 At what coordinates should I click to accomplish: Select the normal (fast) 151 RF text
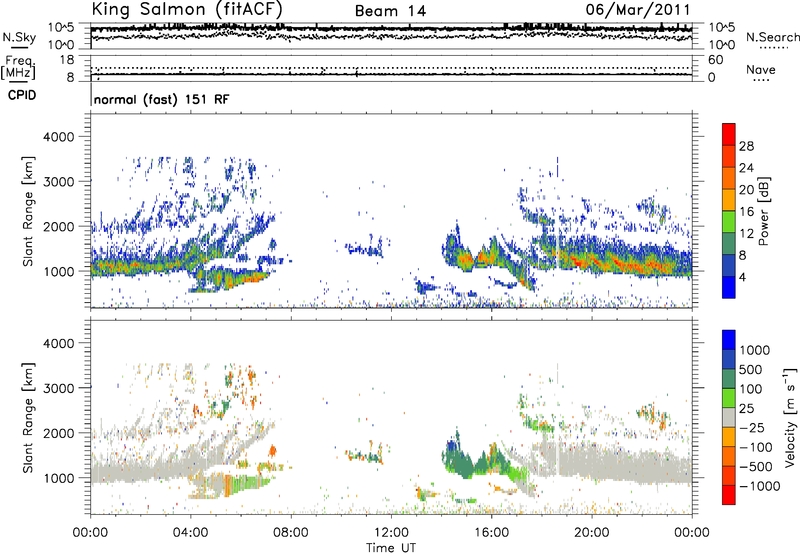[x=162, y=99]
